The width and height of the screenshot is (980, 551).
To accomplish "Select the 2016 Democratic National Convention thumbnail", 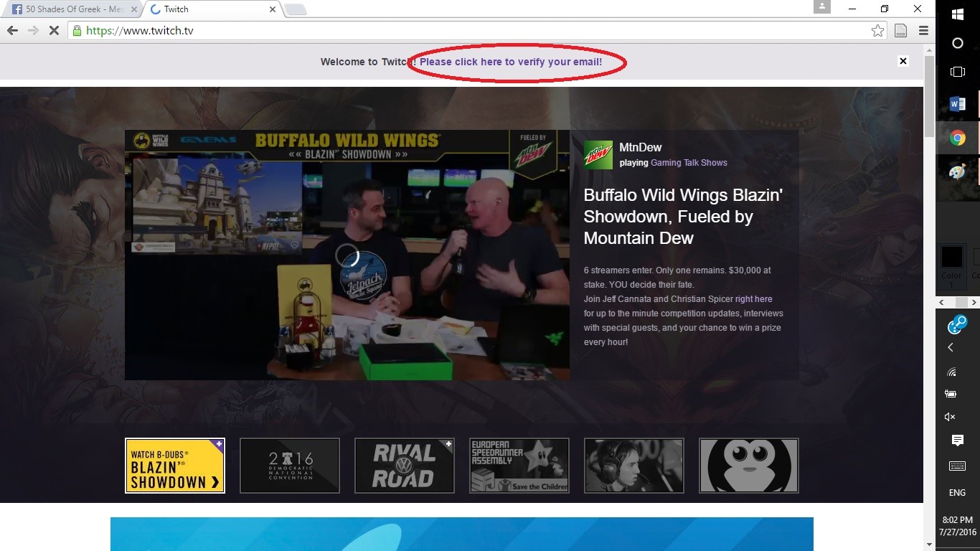I will (x=290, y=466).
